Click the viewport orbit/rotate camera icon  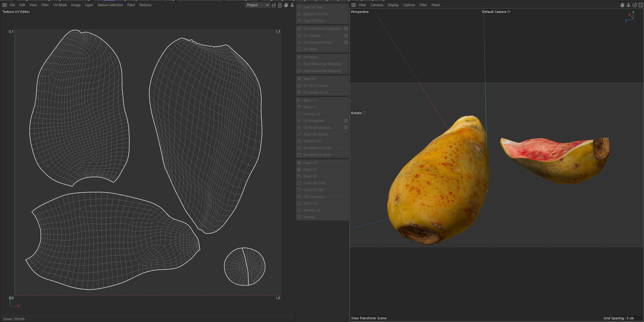[x=635, y=5]
